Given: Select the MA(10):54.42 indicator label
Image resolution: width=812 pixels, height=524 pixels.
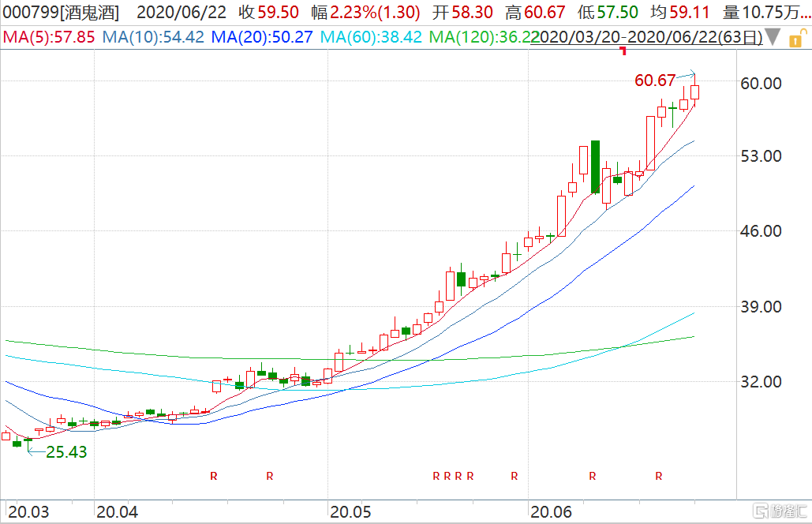Looking at the screenshot, I should tap(153, 37).
